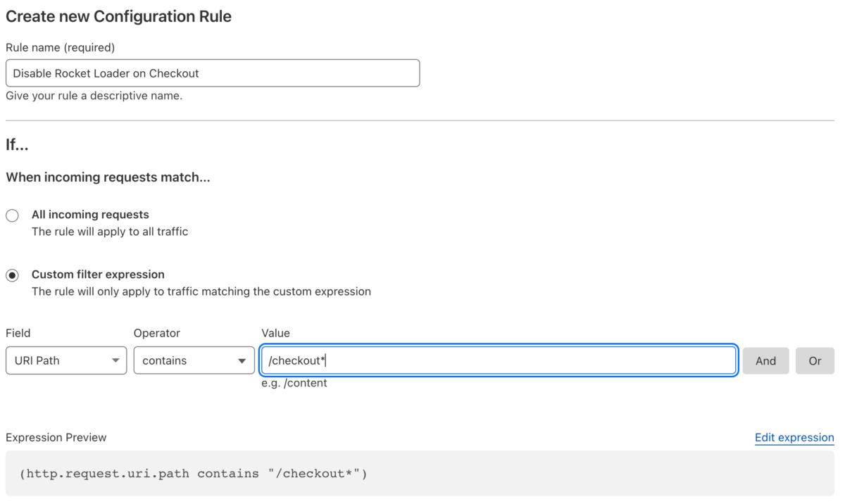Open the Edit expression link

pyautogui.click(x=794, y=438)
